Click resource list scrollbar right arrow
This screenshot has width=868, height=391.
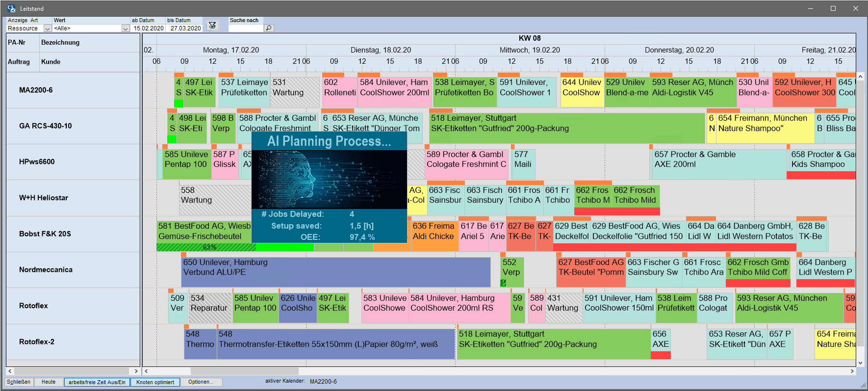click(136, 371)
